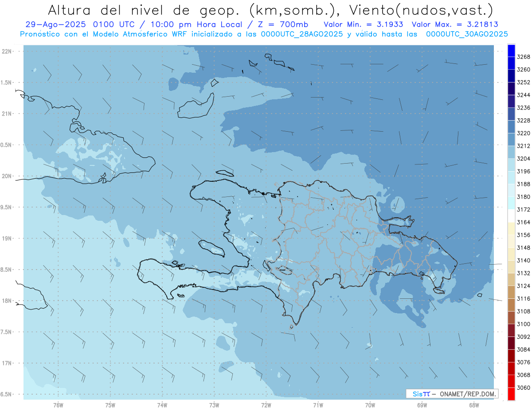Click the 'SisTT - ONAMET/REP.DOM.' credit label
This screenshot has width=532, height=411.
pos(452,394)
